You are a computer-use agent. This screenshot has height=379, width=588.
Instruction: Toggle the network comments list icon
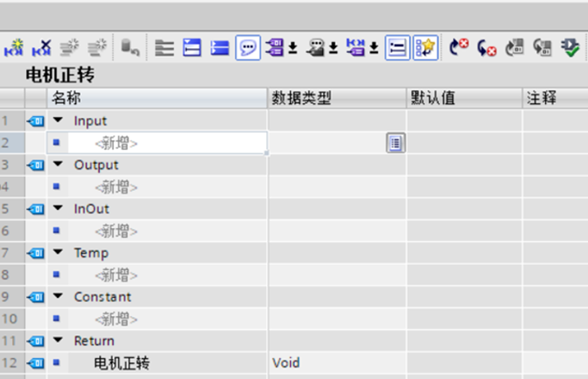397,48
